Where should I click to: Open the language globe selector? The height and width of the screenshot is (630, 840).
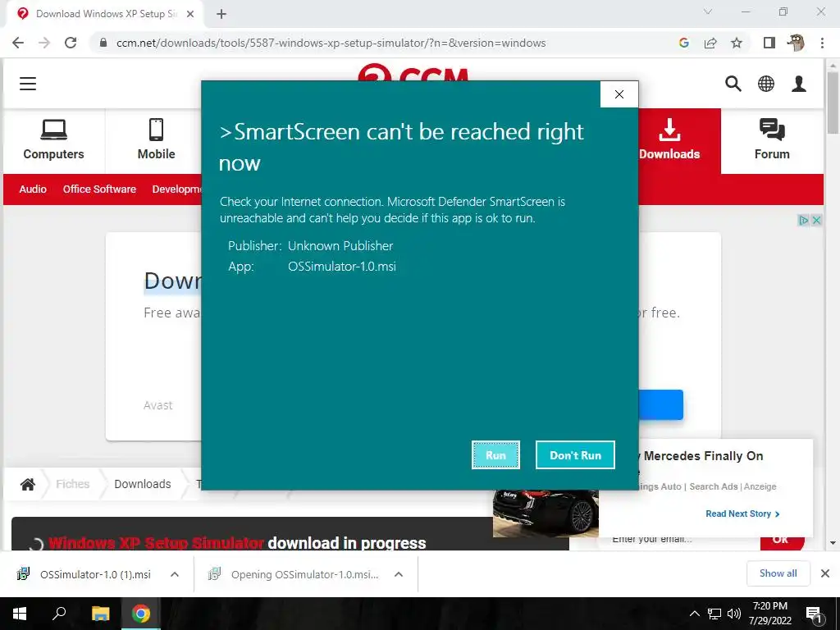[766, 84]
